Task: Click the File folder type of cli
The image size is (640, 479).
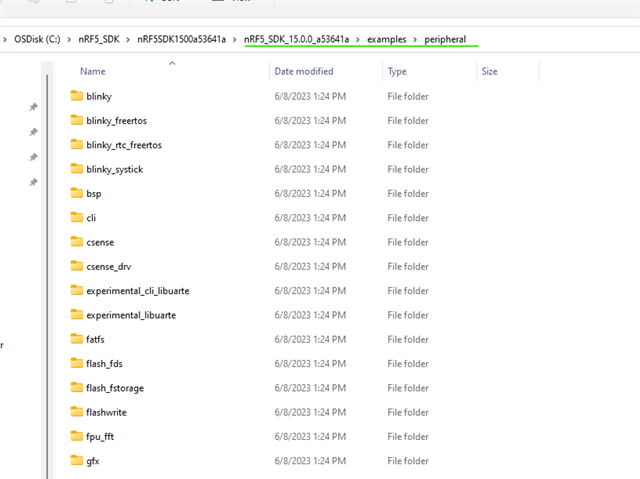Action: pos(408,217)
